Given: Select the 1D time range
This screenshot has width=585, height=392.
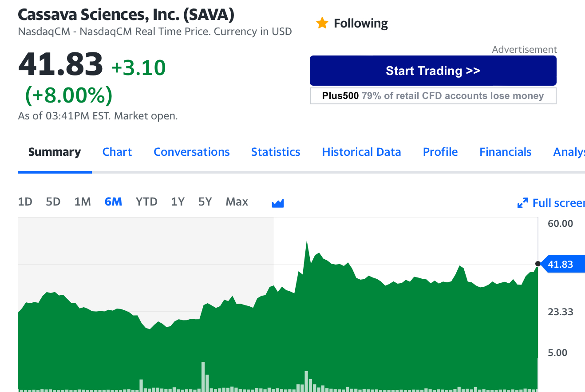Looking at the screenshot, I should click(25, 202).
